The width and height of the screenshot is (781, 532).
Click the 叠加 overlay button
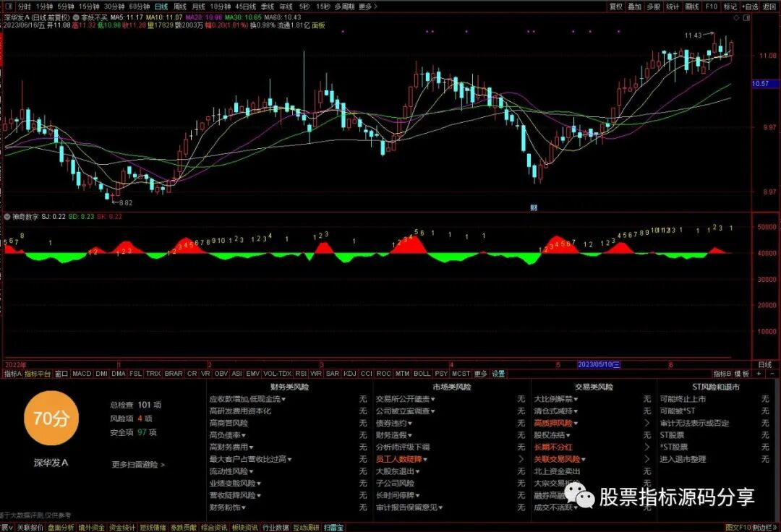(x=635, y=7)
